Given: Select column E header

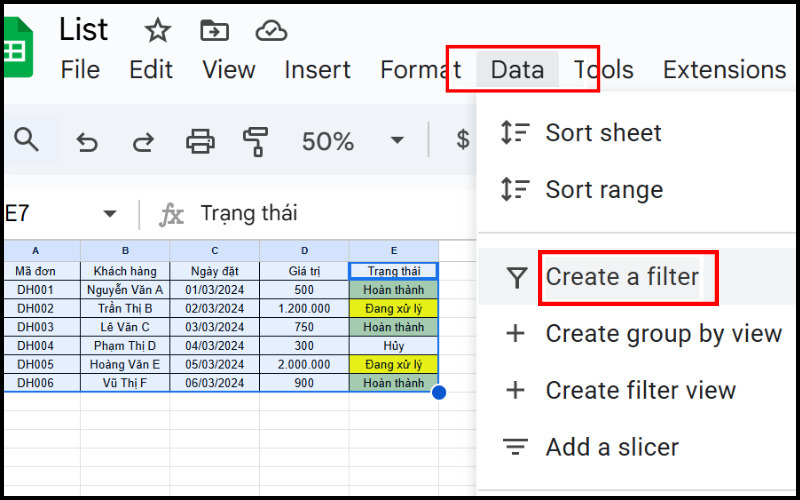Looking at the screenshot, I should (394, 251).
